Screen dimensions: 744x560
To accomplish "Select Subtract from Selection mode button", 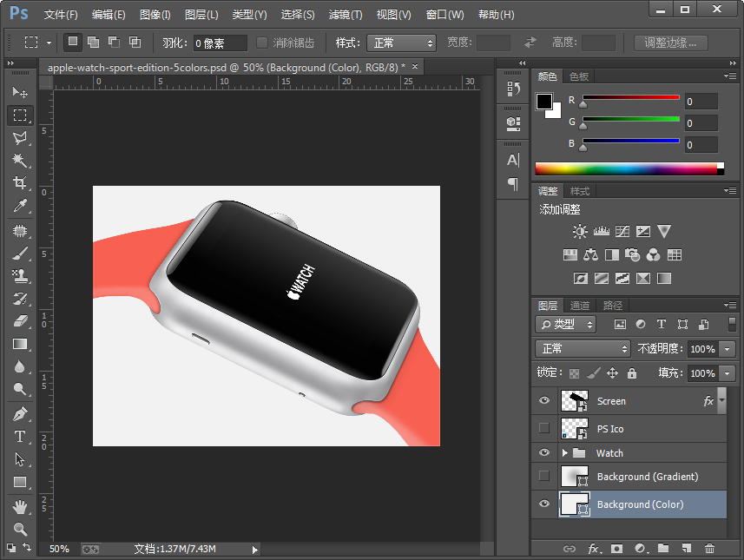I will click(114, 42).
